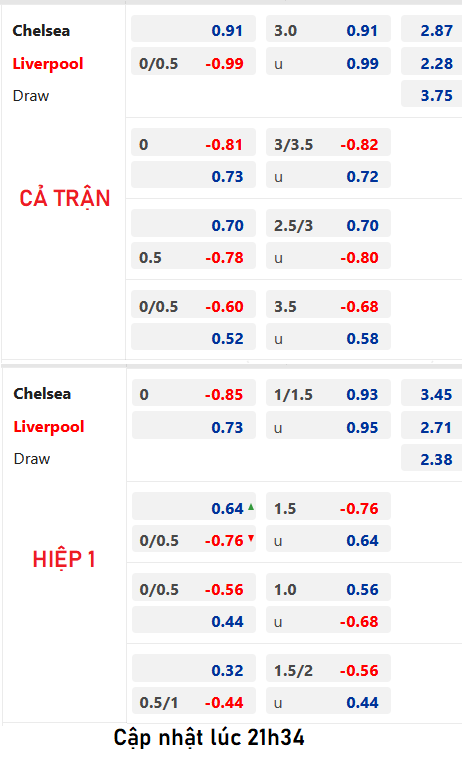
Task: Click the Chelsea team name in first-half section
Action: click(x=42, y=394)
